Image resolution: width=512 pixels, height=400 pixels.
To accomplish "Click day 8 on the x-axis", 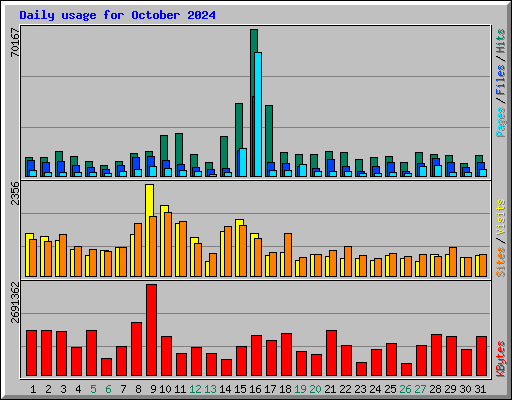I will point(138,389).
